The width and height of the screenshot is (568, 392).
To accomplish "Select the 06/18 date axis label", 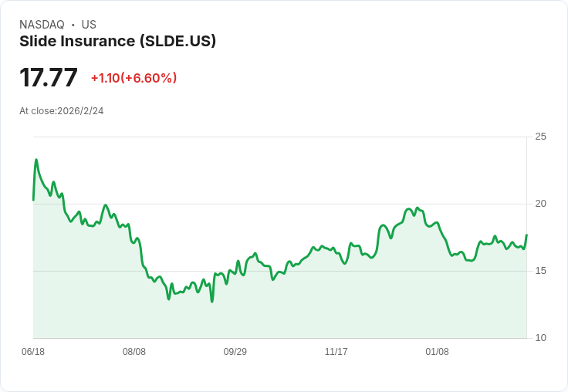I will (x=33, y=352).
